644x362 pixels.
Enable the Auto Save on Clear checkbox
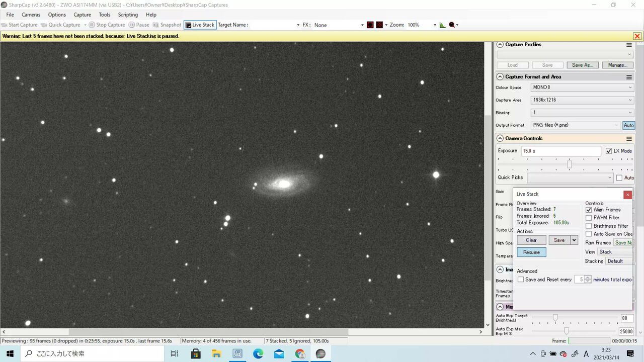(589, 234)
